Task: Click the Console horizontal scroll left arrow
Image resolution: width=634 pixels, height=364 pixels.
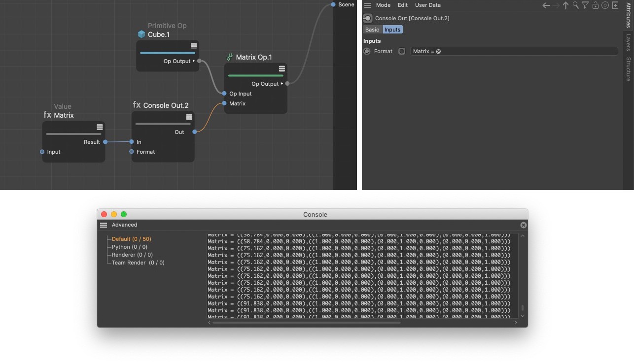Action: pyautogui.click(x=209, y=323)
